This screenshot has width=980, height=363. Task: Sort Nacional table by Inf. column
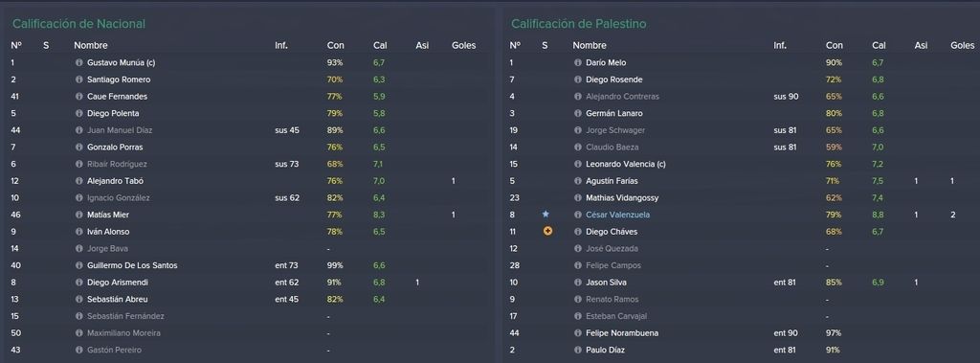(280, 45)
